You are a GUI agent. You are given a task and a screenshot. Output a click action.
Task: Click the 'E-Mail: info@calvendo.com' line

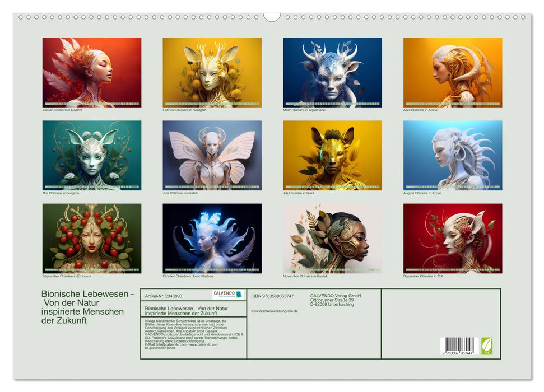pos(166,345)
